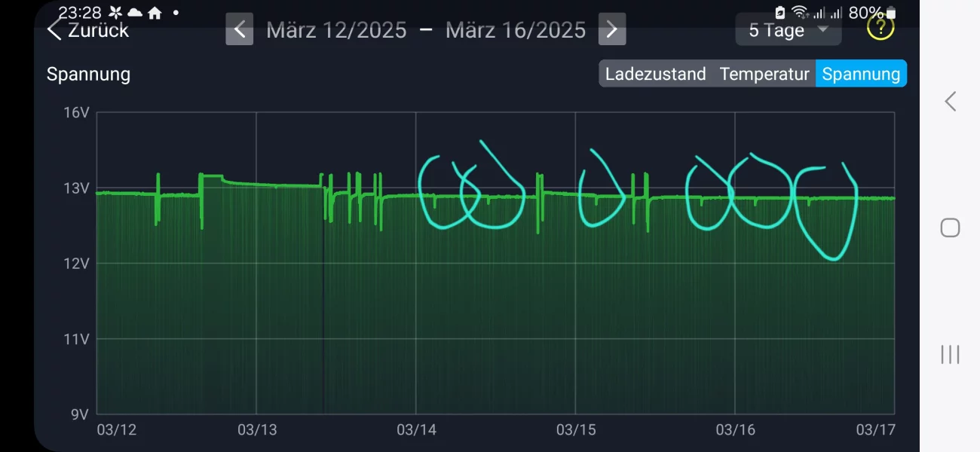
Task: Open the 5 Tage range dropdown
Action: (788, 30)
